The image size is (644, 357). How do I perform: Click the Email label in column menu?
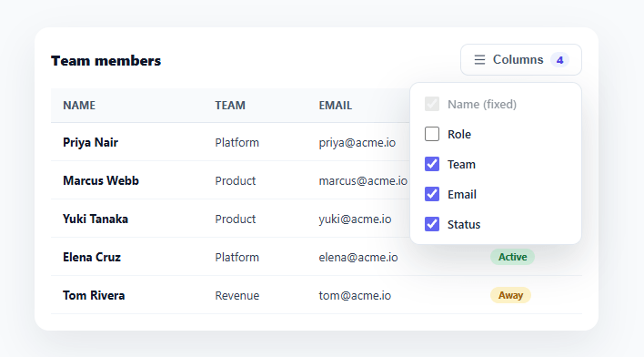click(x=462, y=195)
